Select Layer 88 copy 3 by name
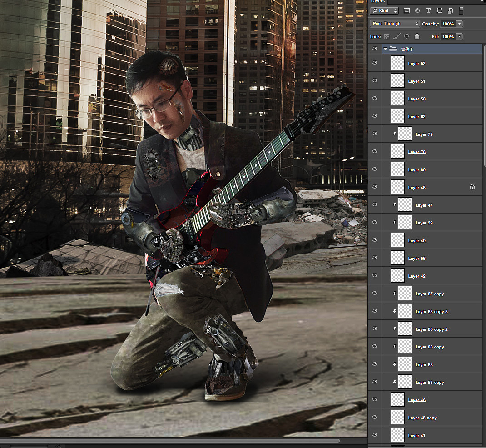This screenshot has height=448, width=486. click(431, 312)
